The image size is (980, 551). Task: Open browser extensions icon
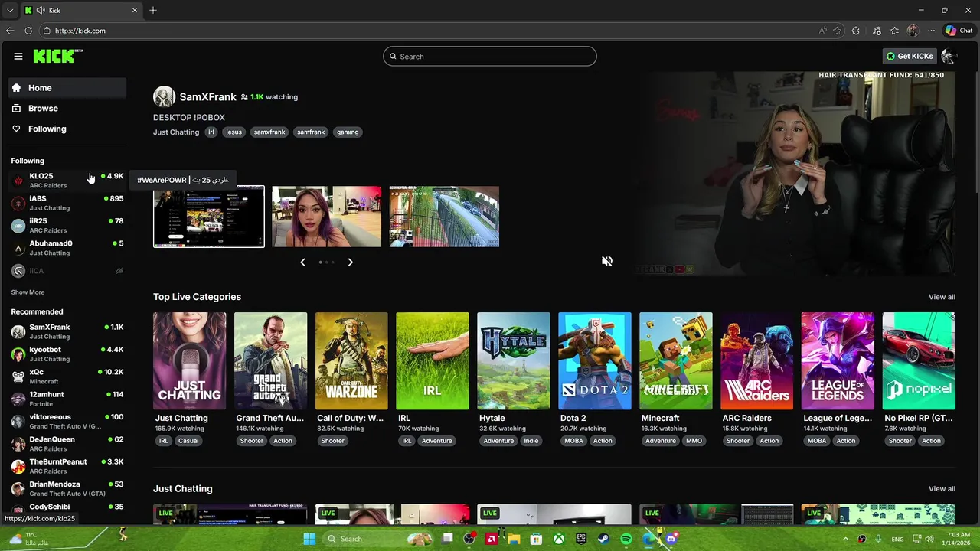tap(855, 31)
